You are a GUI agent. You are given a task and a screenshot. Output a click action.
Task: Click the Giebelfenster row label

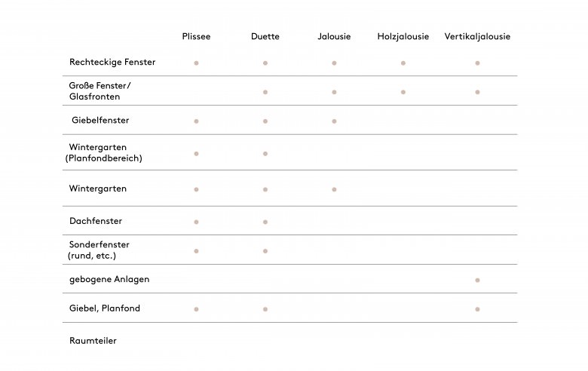click(100, 120)
